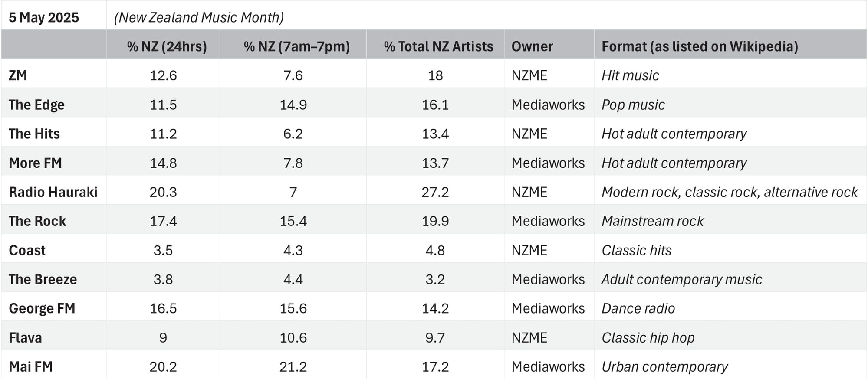Click the "% Total NZ Artists" header

(x=438, y=46)
